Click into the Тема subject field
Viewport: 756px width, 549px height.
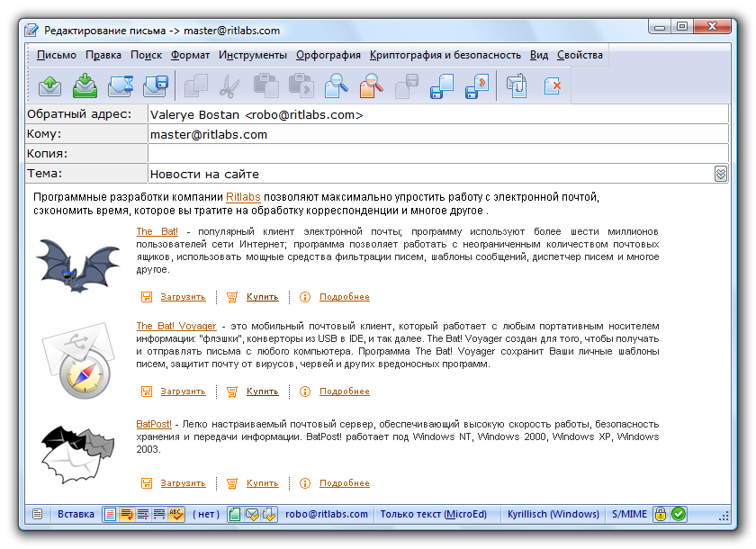pyautogui.click(x=430, y=174)
